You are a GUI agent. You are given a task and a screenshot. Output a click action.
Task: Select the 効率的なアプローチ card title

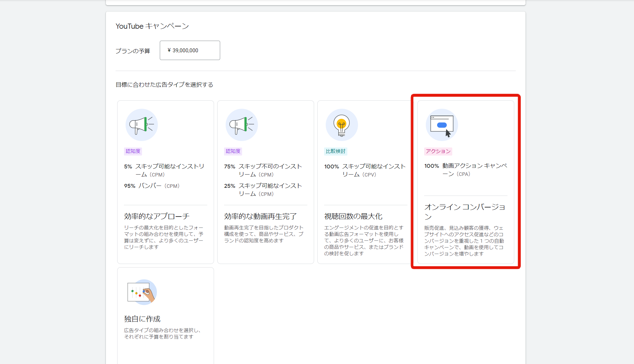point(157,216)
